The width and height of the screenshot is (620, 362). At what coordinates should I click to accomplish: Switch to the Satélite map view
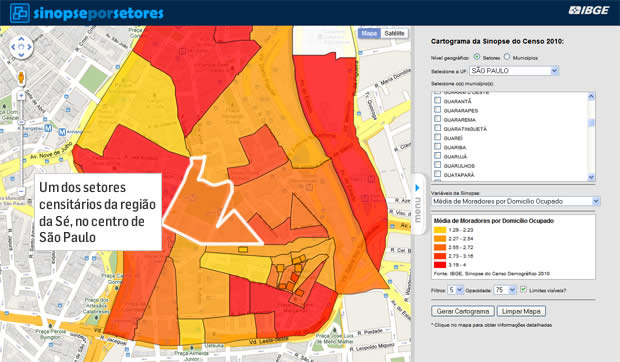(x=394, y=34)
